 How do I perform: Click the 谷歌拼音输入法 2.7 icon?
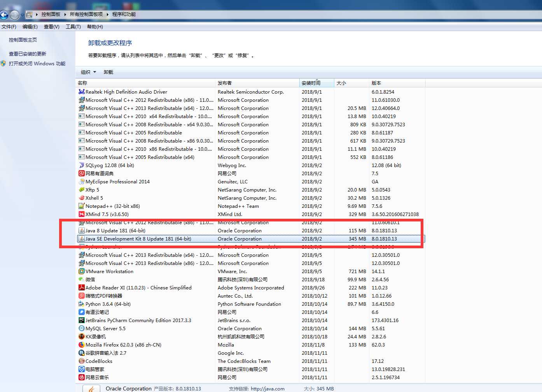point(82,353)
